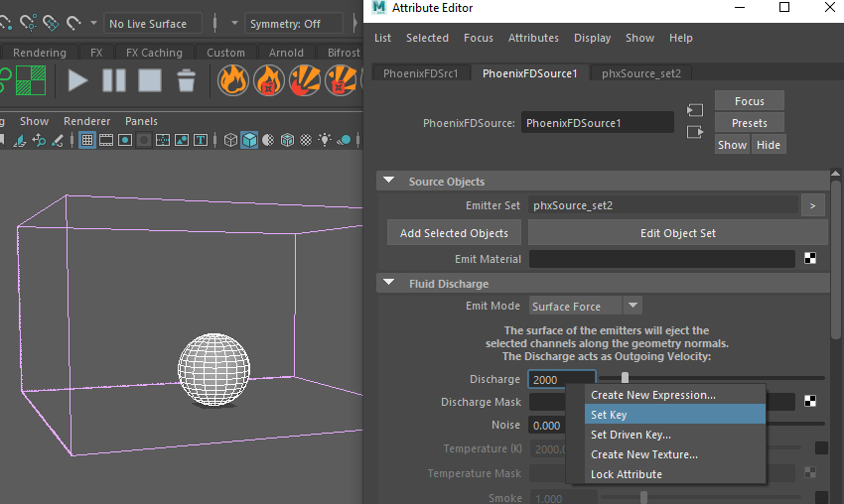Click the wireframe on shaded icon
The height and width of the screenshot is (504, 844).
[x=287, y=141]
